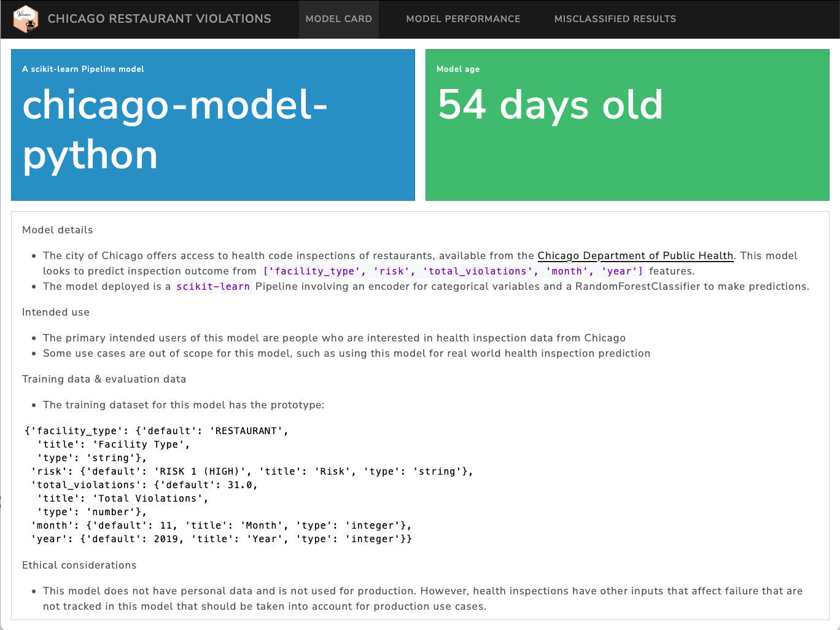The width and height of the screenshot is (840, 630).
Task: Go to the Misclassified Results tab
Action: pyautogui.click(x=615, y=19)
